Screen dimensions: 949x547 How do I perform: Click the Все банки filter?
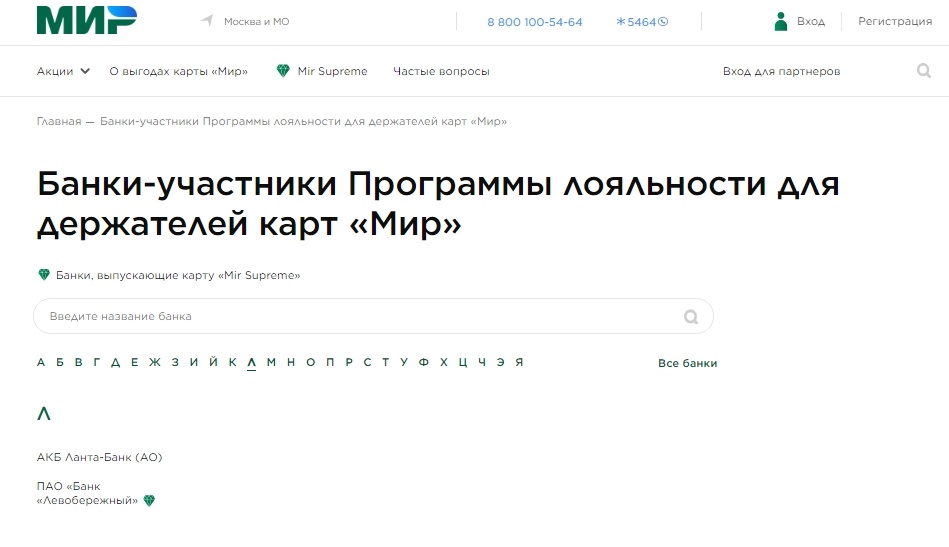688,363
